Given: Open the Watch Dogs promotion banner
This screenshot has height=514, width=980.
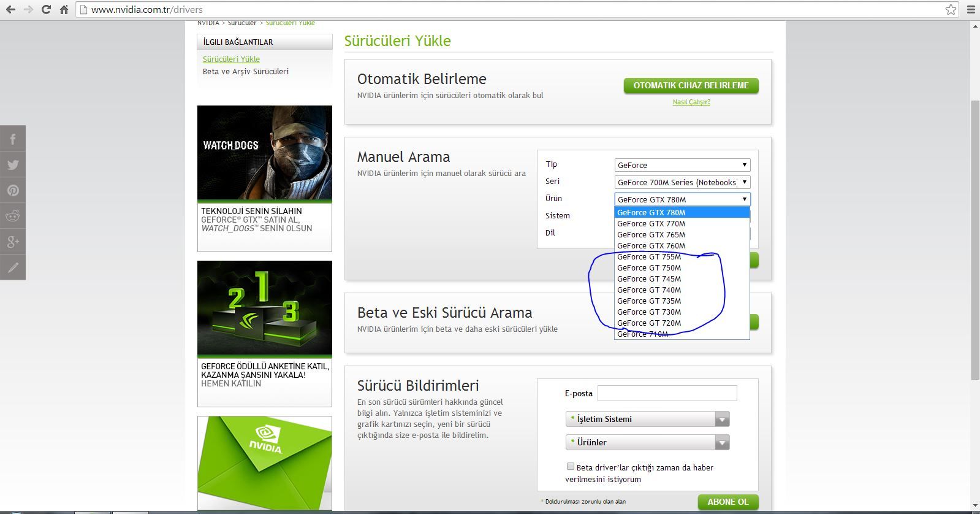Looking at the screenshot, I should tap(265, 178).
